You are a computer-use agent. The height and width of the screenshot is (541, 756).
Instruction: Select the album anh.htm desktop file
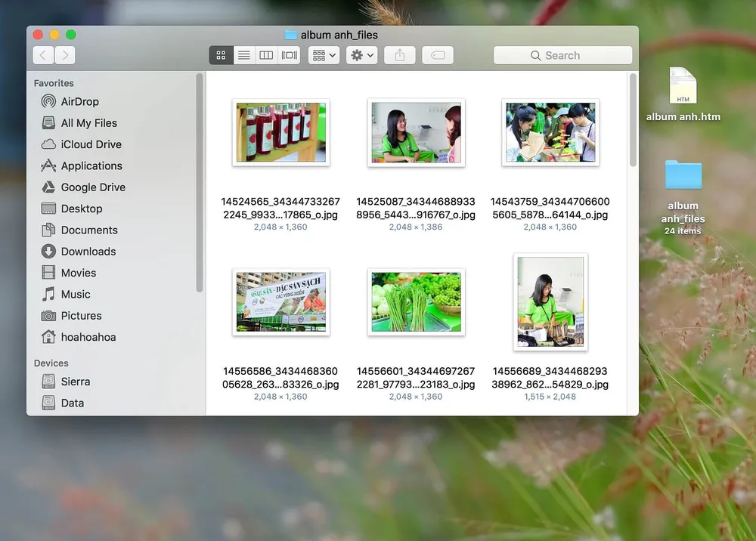point(683,94)
